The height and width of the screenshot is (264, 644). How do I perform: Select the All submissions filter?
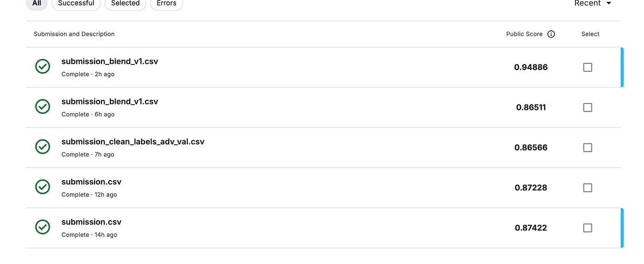(x=37, y=3)
